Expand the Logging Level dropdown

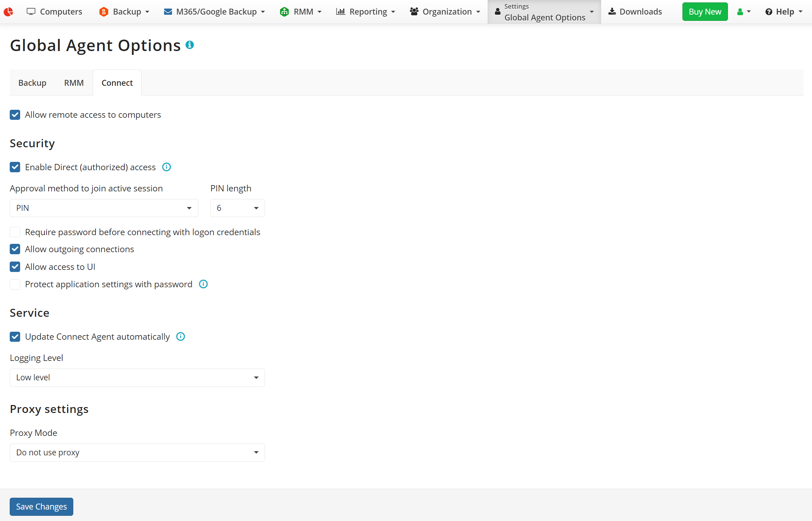(136, 377)
